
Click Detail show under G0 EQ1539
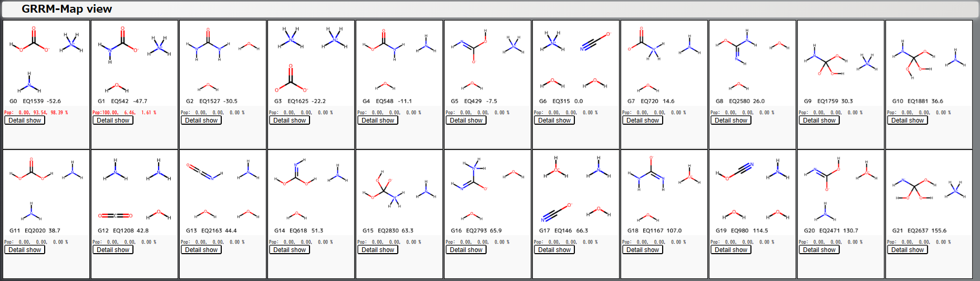click(x=25, y=121)
